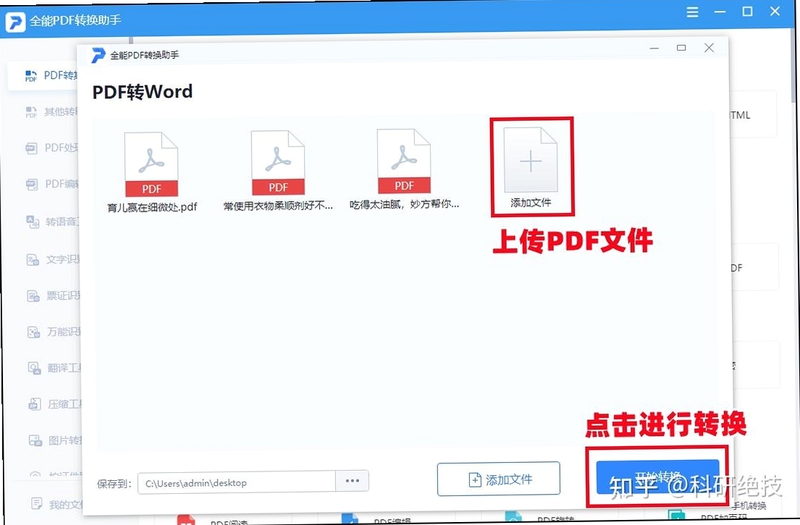
Task: Open the 压缩工具 sidebar item
Action: (x=55, y=404)
